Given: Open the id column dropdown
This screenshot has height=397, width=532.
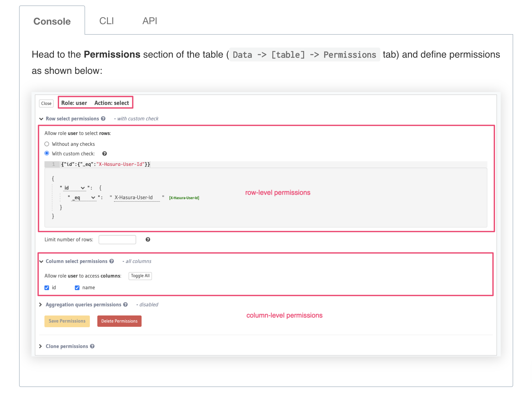Looking at the screenshot, I should pyautogui.click(x=75, y=188).
